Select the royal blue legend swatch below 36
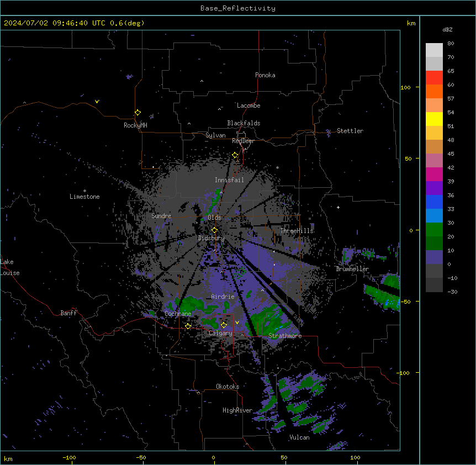The image size is (476, 465). [x=434, y=202]
